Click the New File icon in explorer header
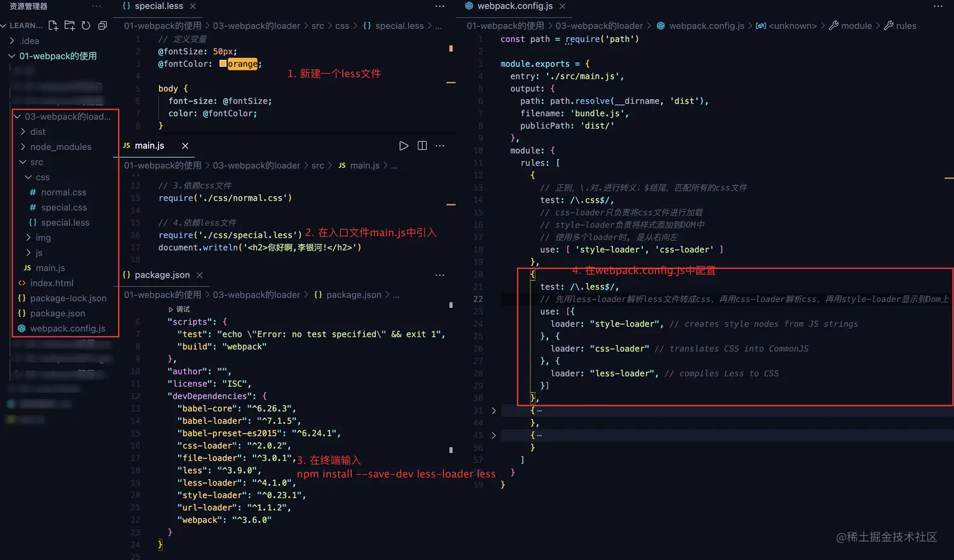Viewport: 954px width, 560px height. [x=53, y=26]
